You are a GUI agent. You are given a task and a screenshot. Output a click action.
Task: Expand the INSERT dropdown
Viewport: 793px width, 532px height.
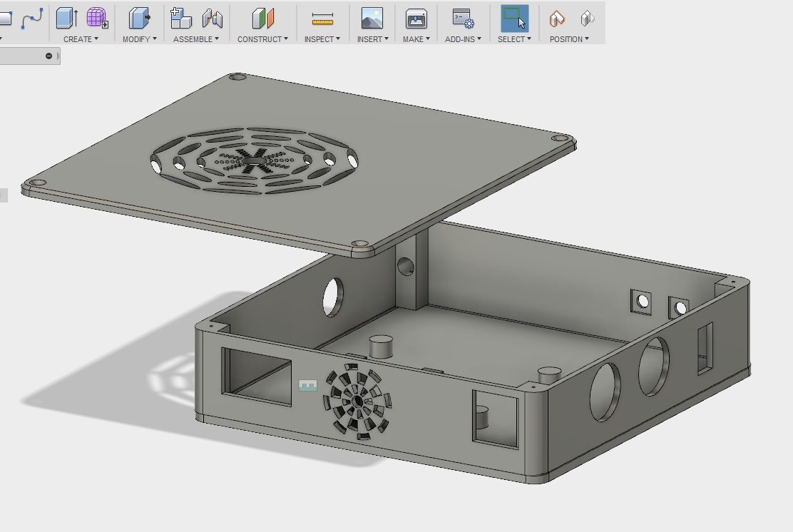click(373, 39)
